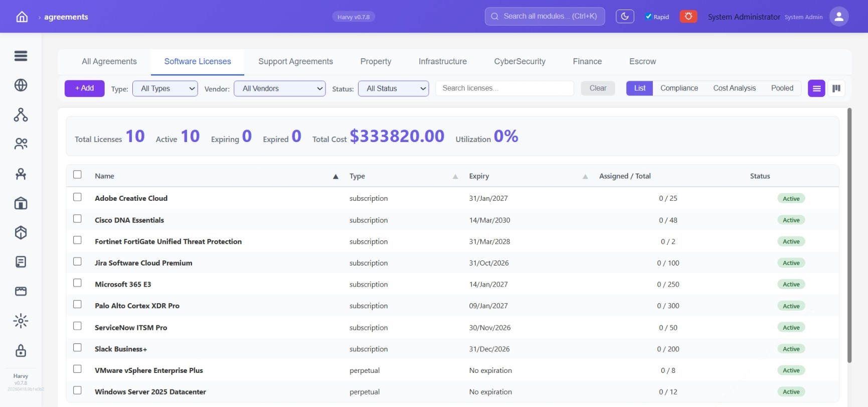This screenshot has width=868, height=407.
Task: Click the card window icon in sidebar
Action: click(21, 292)
